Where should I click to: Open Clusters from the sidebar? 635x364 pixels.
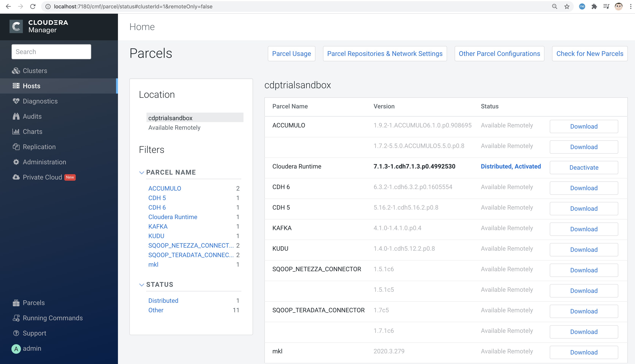click(x=35, y=71)
